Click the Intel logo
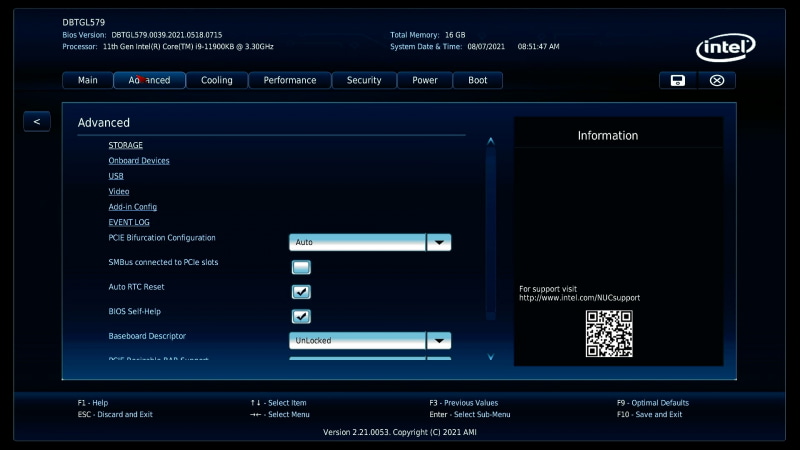 click(726, 47)
